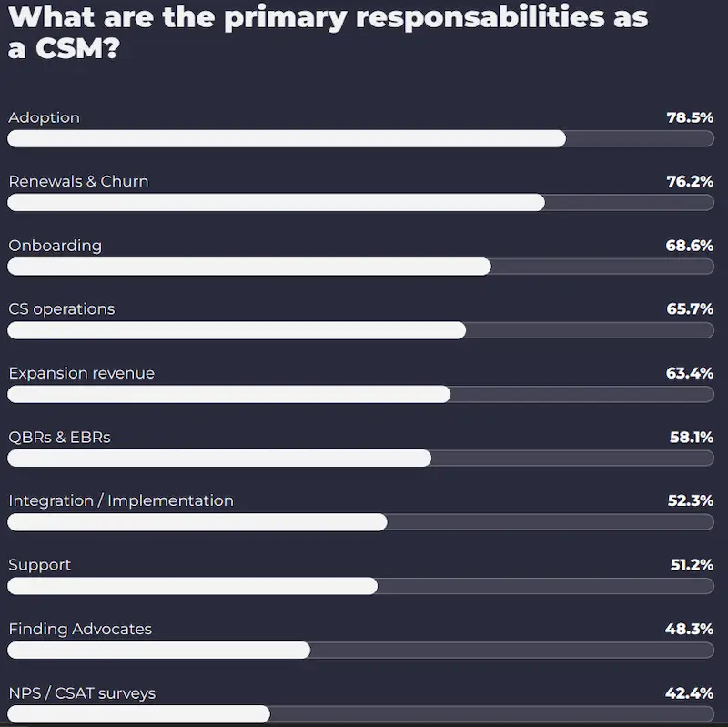Click the Adoption progress bar
728x727 pixels.
(360, 138)
